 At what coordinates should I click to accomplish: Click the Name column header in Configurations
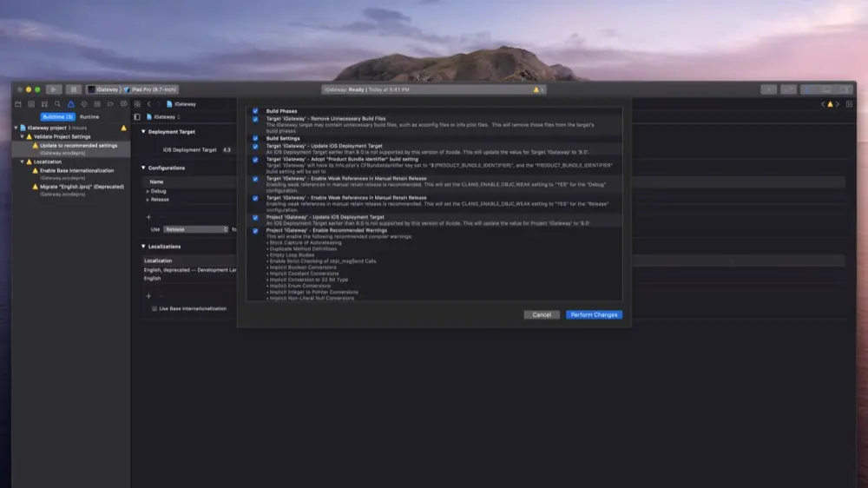pos(156,181)
